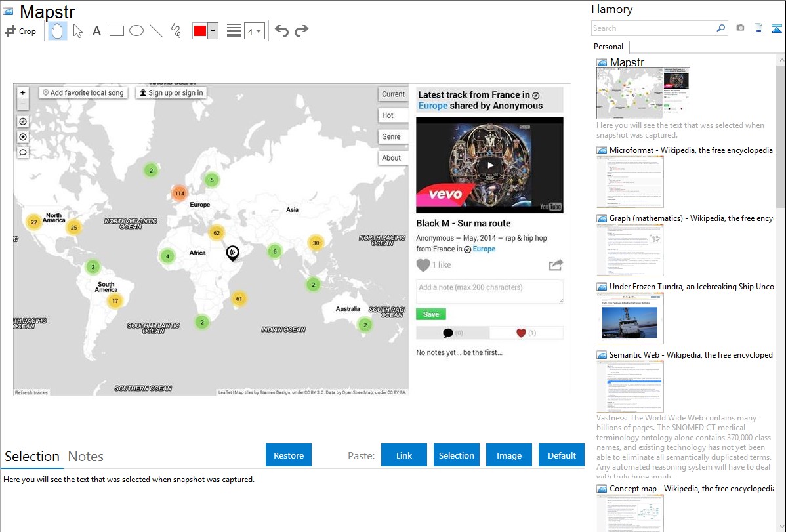Choose the text annotation tool
This screenshot has width=786, height=532.
click(96, 31)
